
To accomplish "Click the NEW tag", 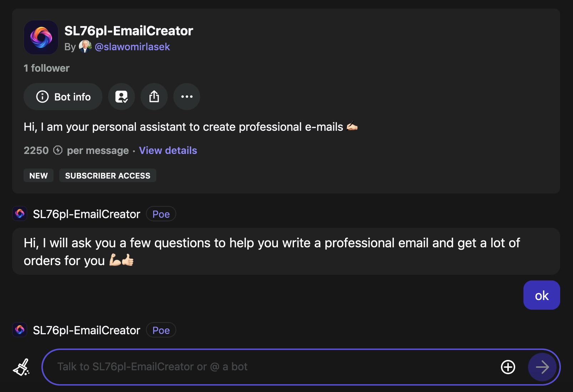I will pyautogui.click(x=39, y=175).
